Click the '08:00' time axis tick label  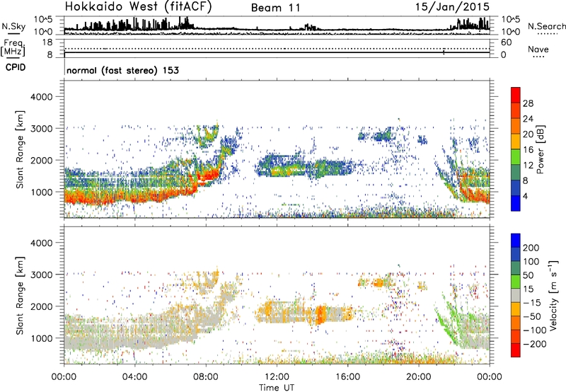point(206,377)
